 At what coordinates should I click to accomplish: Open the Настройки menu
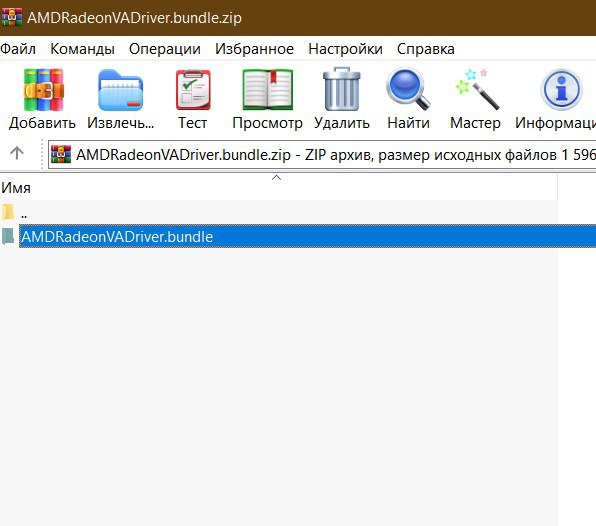(345, 49)
